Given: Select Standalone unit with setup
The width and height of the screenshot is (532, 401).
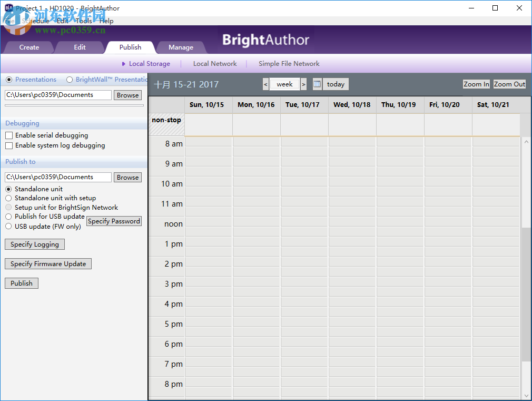Looking at the screenshot, I should click(8, 198).
